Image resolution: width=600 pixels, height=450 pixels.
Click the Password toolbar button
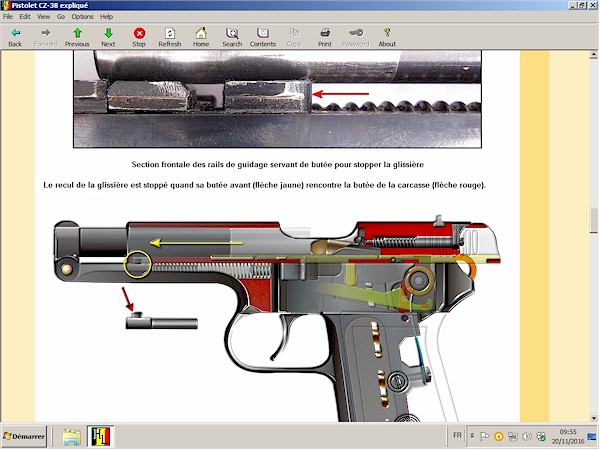(x=356, y=37)
